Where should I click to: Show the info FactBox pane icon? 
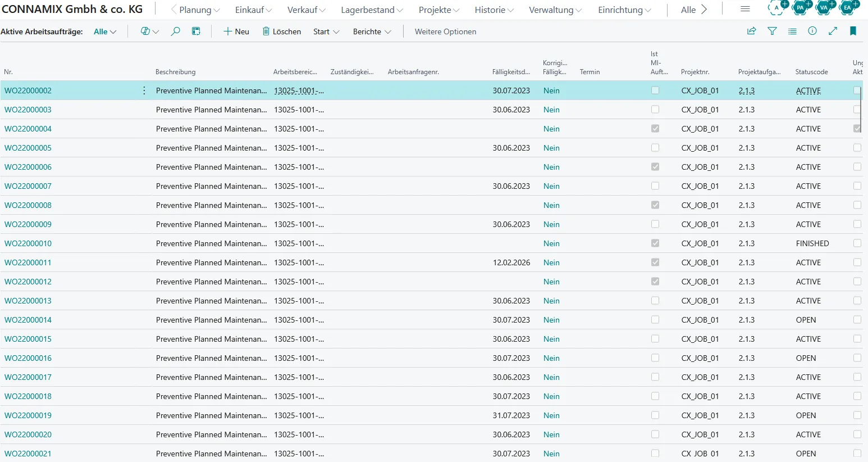click(x=812, y=31)
